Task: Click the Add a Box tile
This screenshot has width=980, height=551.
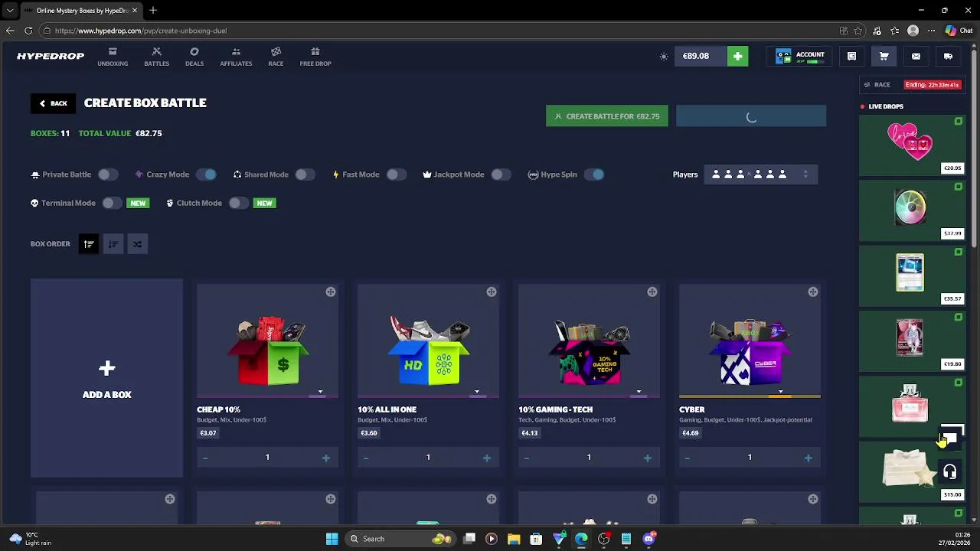Action: (106, 378)
